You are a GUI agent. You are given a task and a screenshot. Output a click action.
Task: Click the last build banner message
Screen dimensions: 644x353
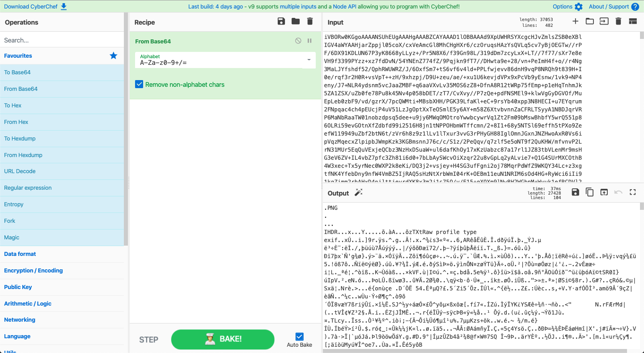point(324,7)
